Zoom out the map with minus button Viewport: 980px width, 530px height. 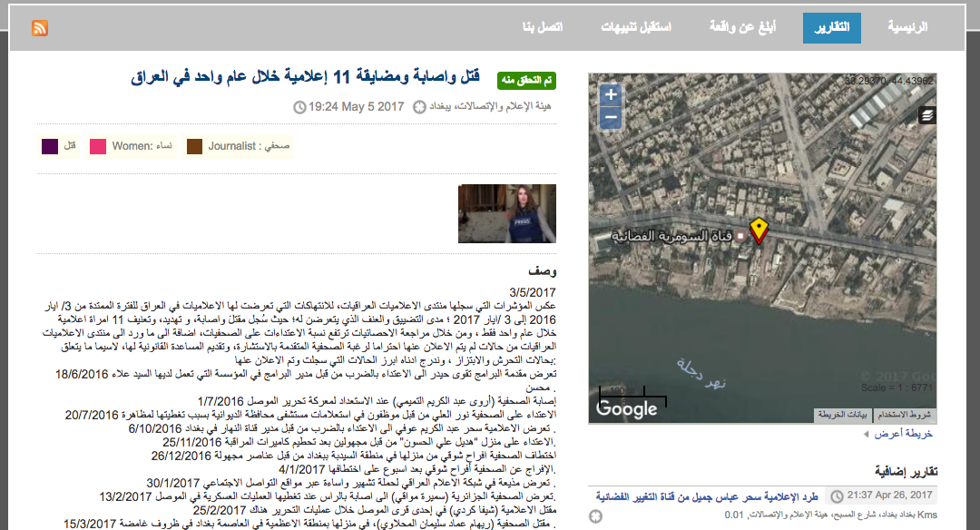(x=611, y=117)
